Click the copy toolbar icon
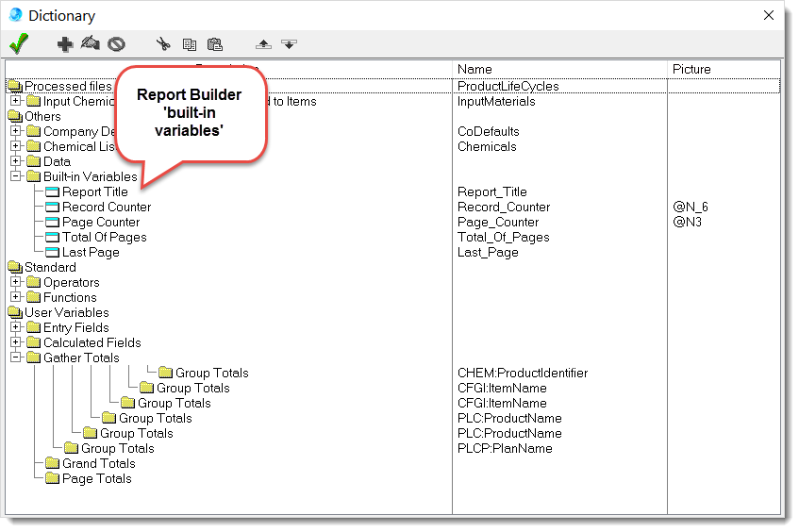The height and width of the screenshot is (532, 799). pyautogui.click(x=189, y=45)
